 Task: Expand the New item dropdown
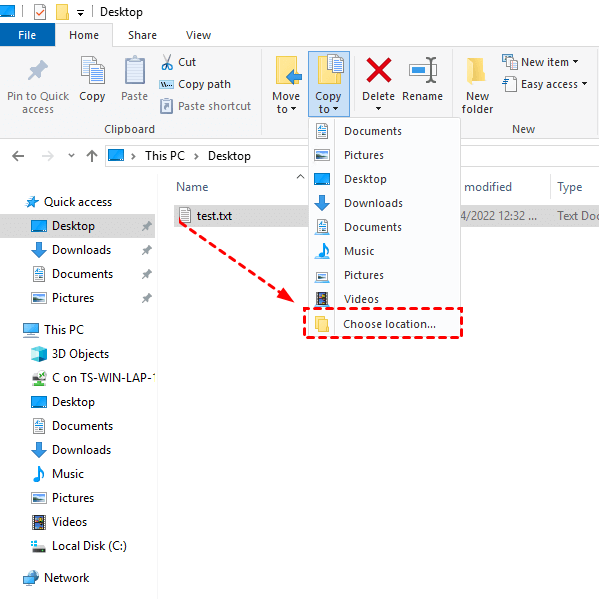coord(540,62)
